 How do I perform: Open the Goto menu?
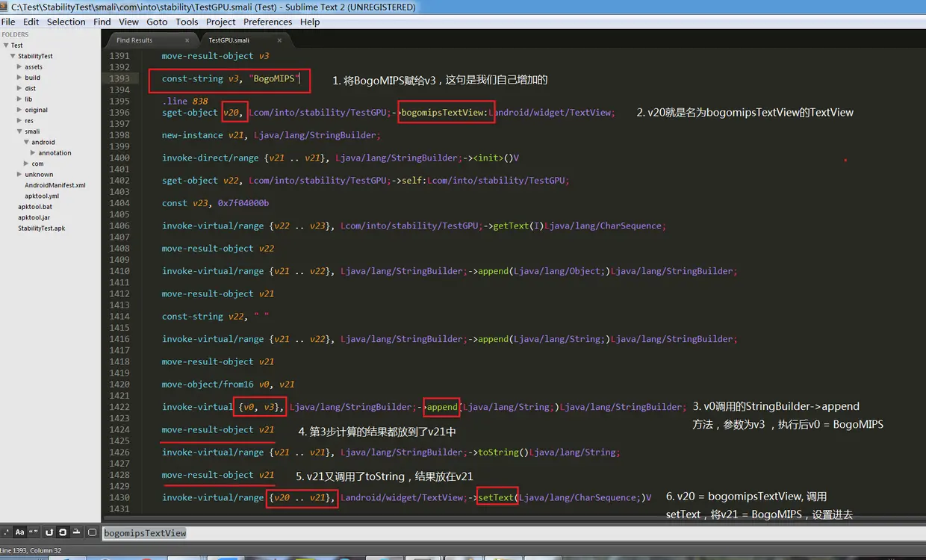(x=157, y=22)
